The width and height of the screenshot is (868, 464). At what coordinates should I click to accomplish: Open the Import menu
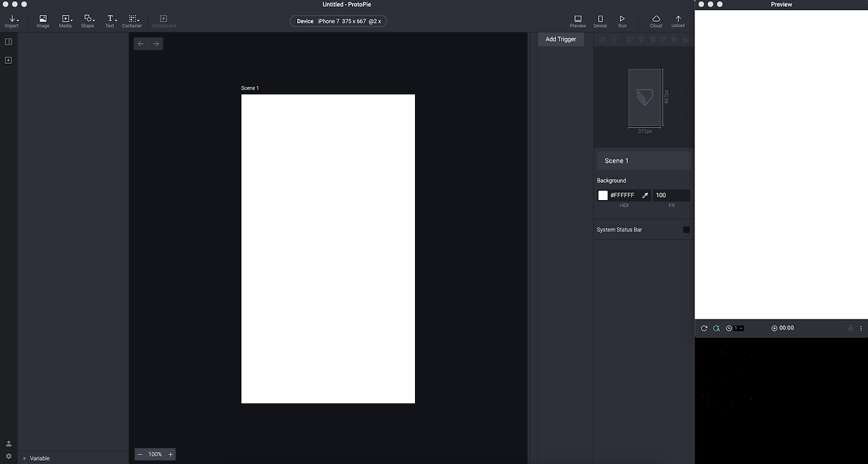(12, 21)
